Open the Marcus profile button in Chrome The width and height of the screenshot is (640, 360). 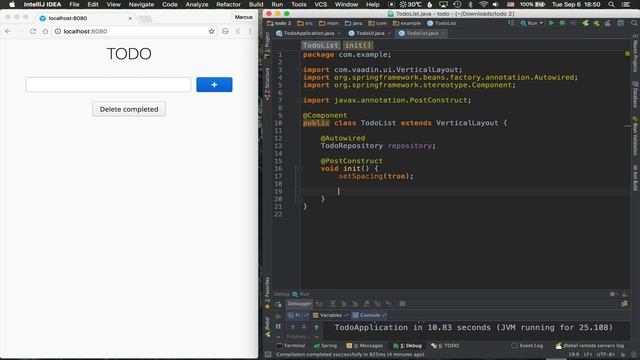[243, 17]
